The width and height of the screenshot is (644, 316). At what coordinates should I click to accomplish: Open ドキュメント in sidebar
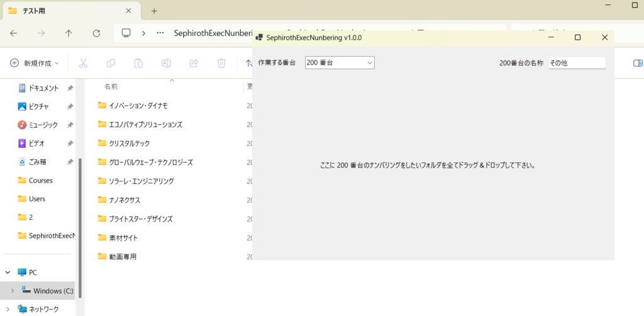[x=43, y=88]
